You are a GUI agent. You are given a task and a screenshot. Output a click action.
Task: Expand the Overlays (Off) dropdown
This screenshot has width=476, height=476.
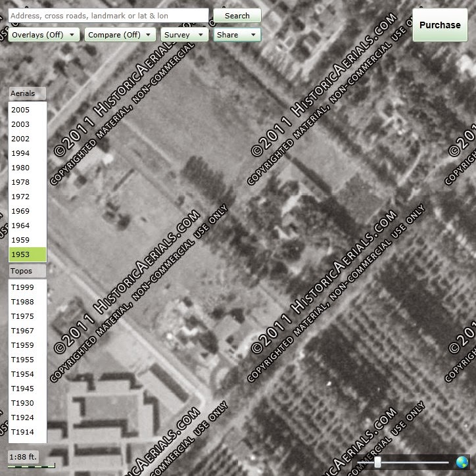[x=43, y=35]
